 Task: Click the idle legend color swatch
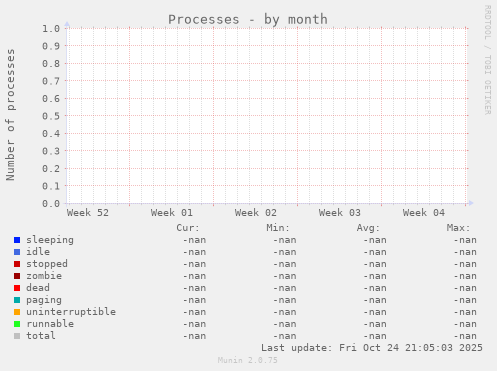pyautogui.click(x=17, y=252)
